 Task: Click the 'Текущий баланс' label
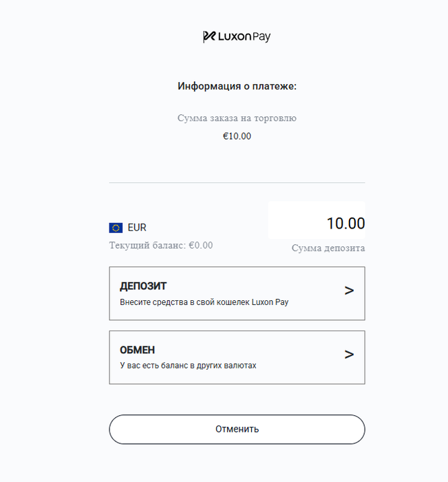[147, 245]
